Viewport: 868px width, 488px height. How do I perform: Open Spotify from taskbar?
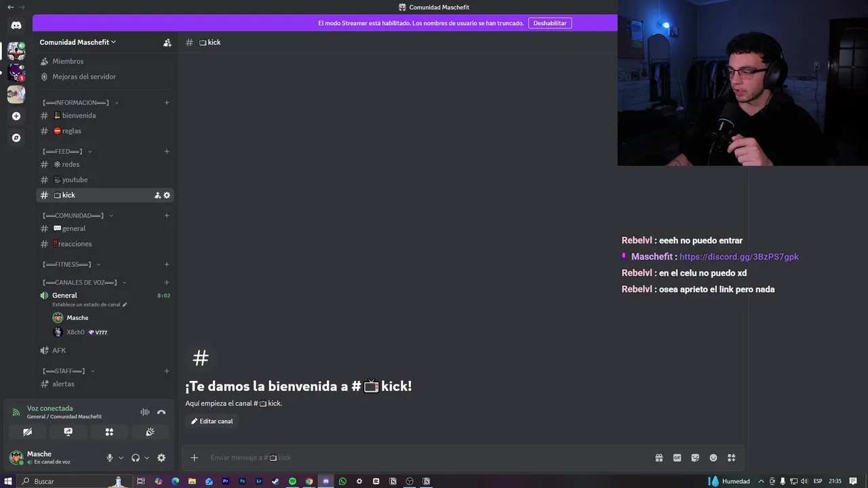coord(292,481)
